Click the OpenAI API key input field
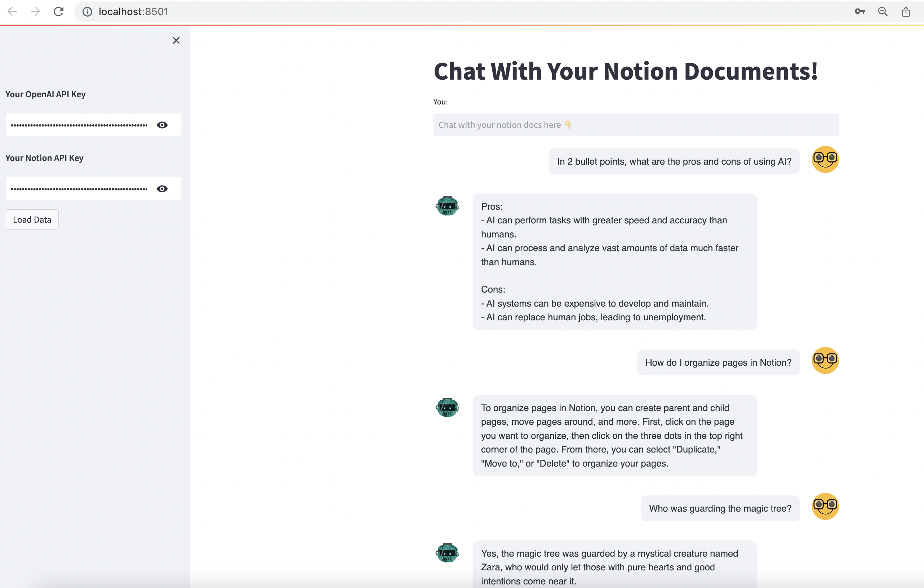Screen dimensions: 924x588 click(77, 125)
